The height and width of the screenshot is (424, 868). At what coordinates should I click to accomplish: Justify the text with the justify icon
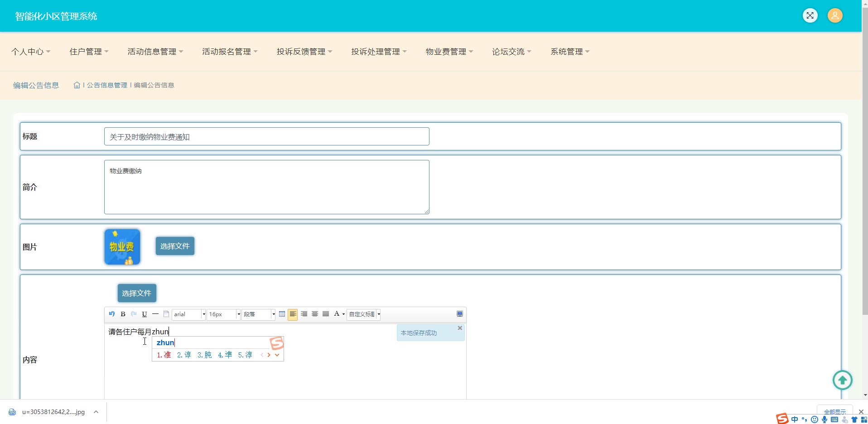tap(326, 314)
